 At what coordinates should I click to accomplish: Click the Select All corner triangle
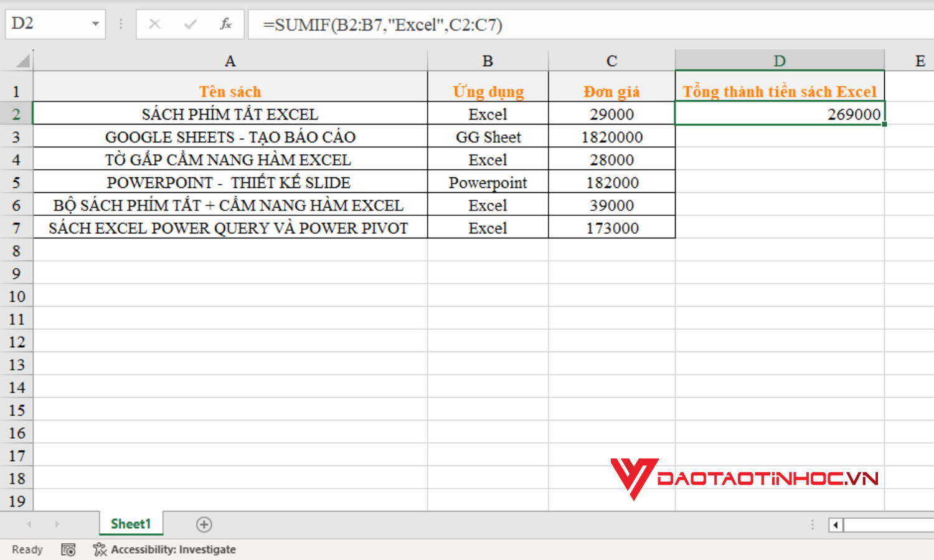coord(22,61)
